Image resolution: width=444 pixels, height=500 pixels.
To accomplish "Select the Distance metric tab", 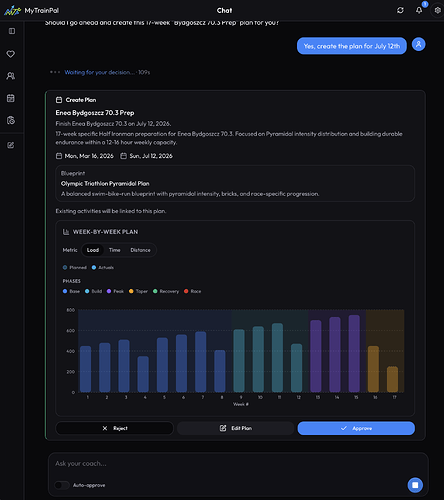I will tap(140, 250).
